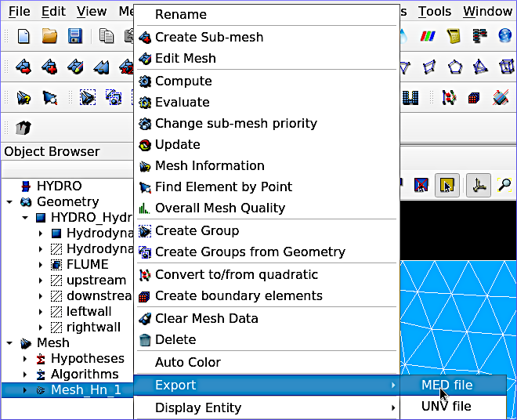The image size is (517, 420).
Task: Choose Create Sub-mesh from context menu
Action: tap(267, 38)
